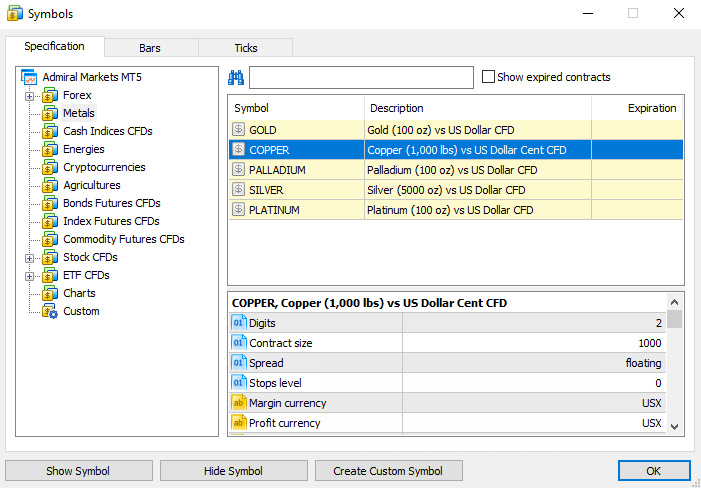
Task: Click the Admiral Markets MT5 server icon
Action: pos(29,77)
